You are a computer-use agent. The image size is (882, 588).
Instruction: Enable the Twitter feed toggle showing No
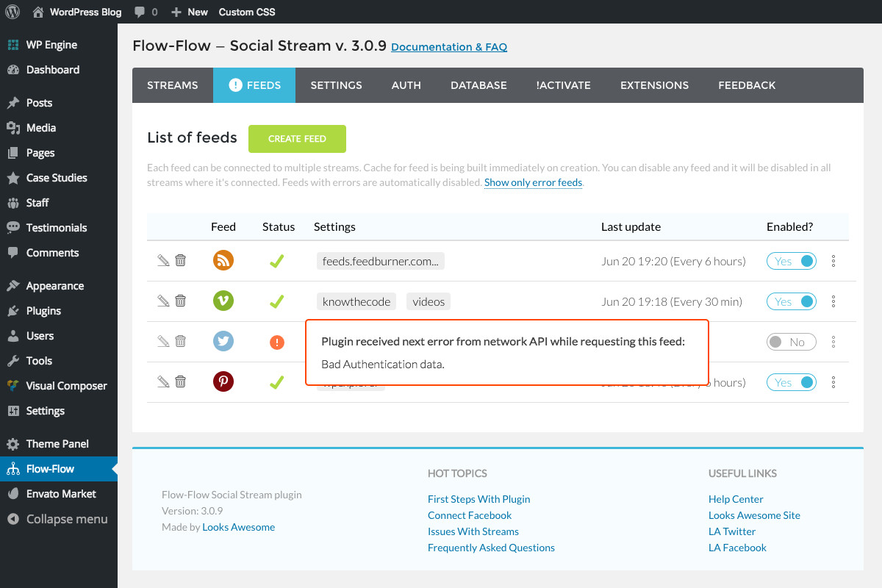click(792, 342)
